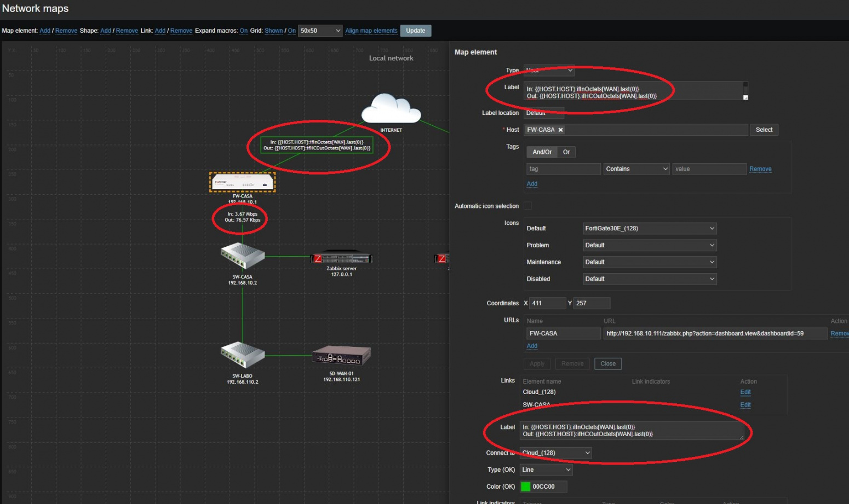Click the Align map elements link

pos(371,31)
